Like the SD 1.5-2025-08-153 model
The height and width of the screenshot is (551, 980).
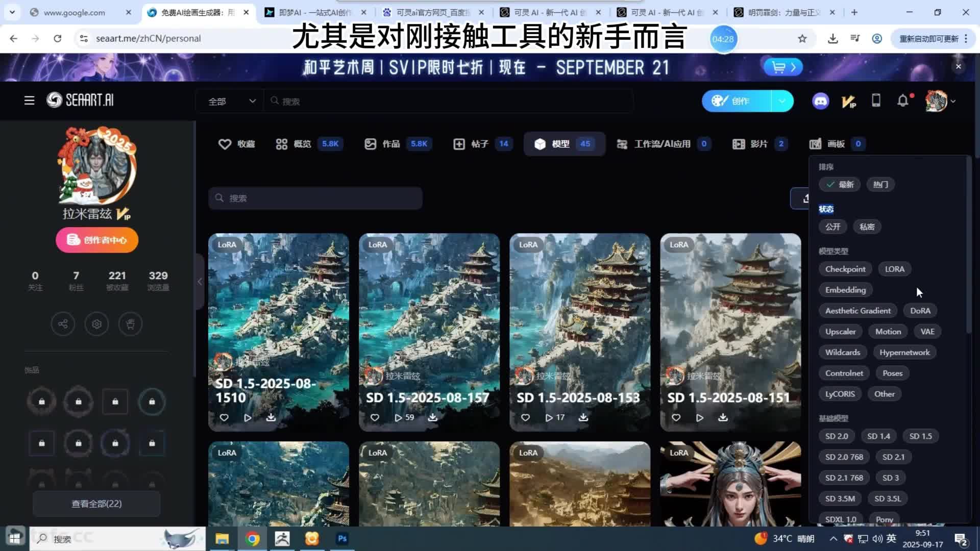(x=525, y=417)
